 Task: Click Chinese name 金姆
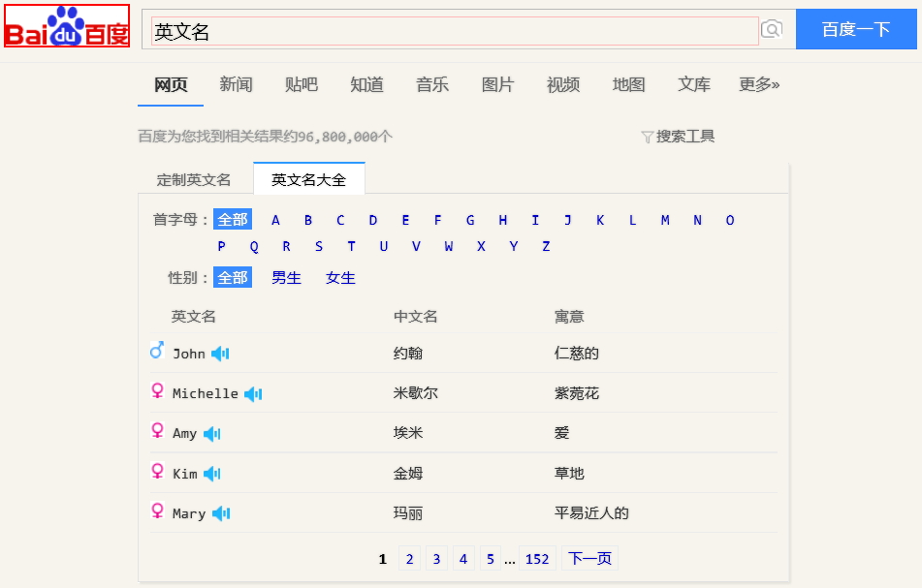(x=408, y=473)
